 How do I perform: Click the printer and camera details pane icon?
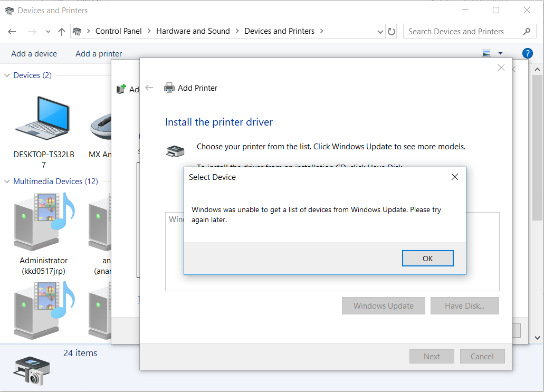coord(32,370)
